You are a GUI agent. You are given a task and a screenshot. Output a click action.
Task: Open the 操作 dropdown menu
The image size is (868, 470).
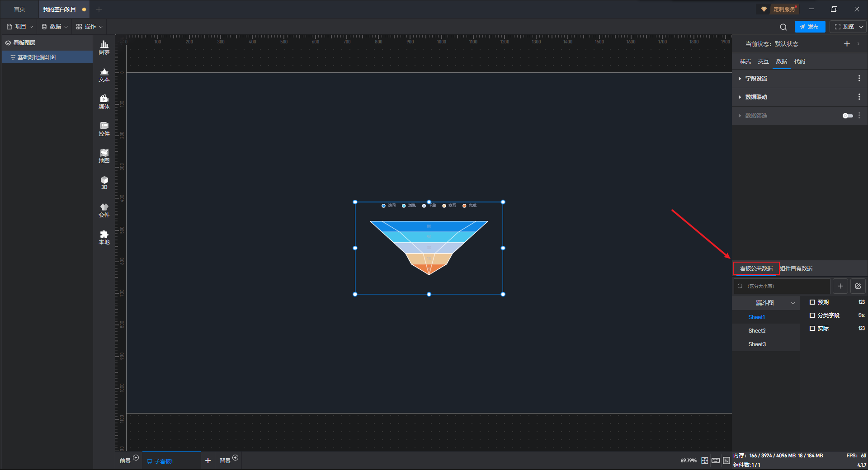tap(90, 27)
